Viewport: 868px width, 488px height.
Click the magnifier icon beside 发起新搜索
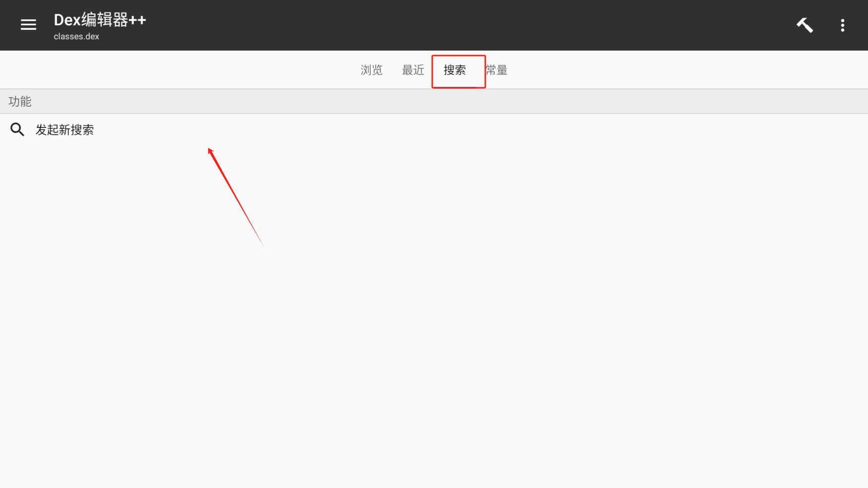pos(17,129)
